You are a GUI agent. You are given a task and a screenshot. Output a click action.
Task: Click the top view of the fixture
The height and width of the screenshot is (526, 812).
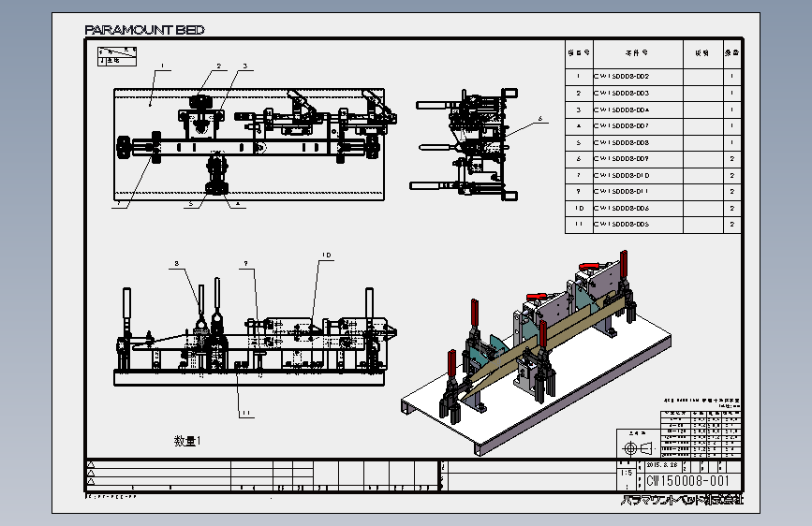click(257, 144)
